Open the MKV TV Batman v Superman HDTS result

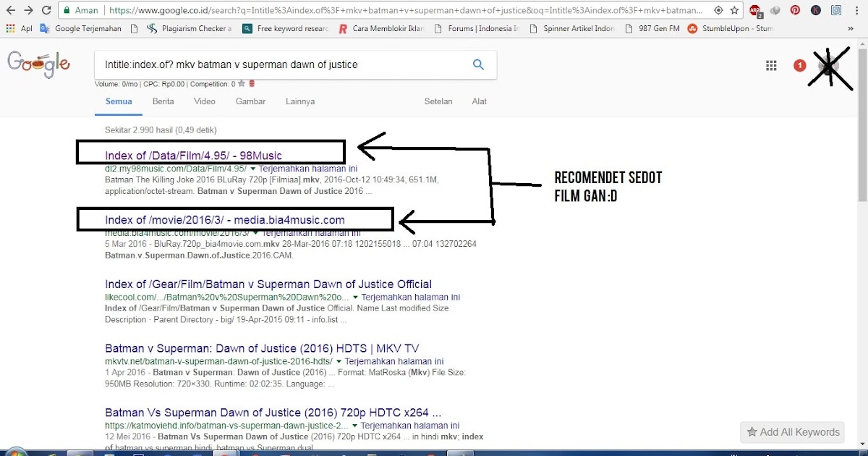(x=262, y=348)
